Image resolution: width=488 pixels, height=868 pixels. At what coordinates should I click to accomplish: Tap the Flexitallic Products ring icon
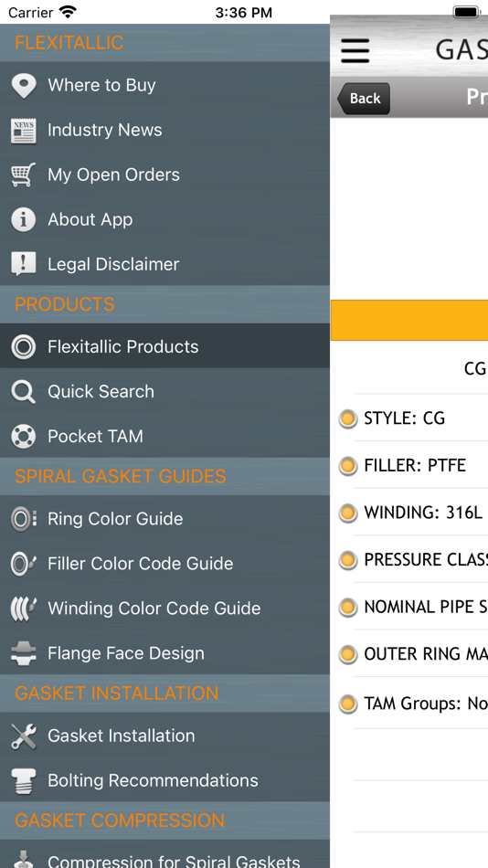coord(23,347)
